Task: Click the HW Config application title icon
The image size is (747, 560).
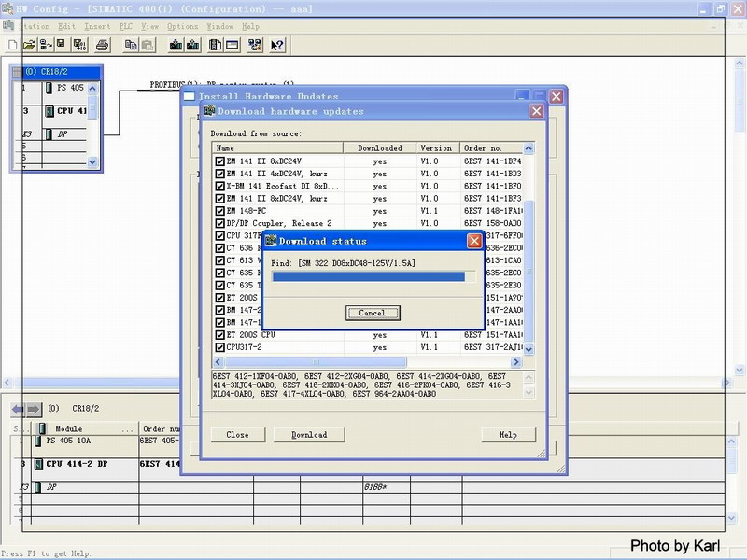Action: [x=7, y=8]
